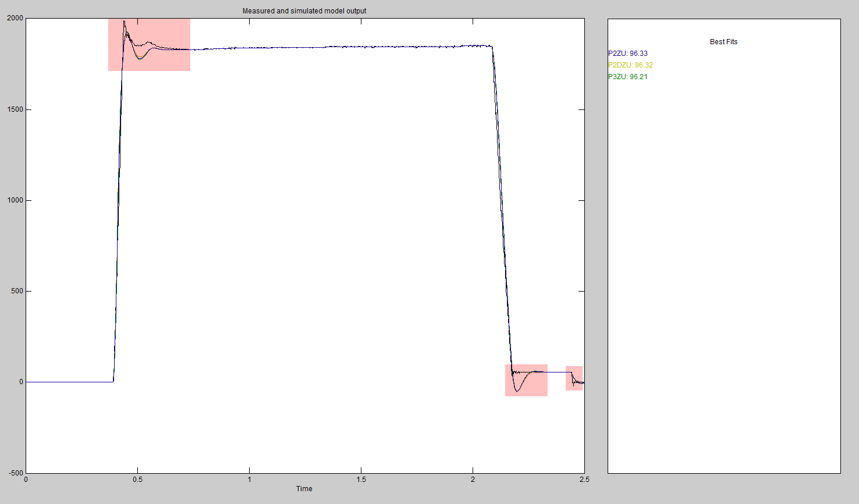
Task: Click the 1 x-axis tick label
Action: [250, 480]
